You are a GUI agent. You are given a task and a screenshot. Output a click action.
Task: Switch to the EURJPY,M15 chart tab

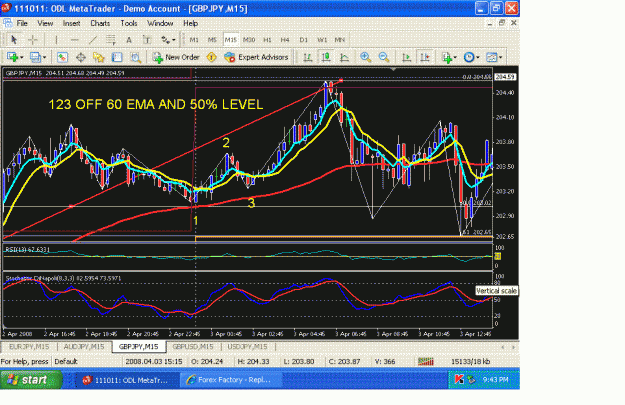(x=29, y=347)
